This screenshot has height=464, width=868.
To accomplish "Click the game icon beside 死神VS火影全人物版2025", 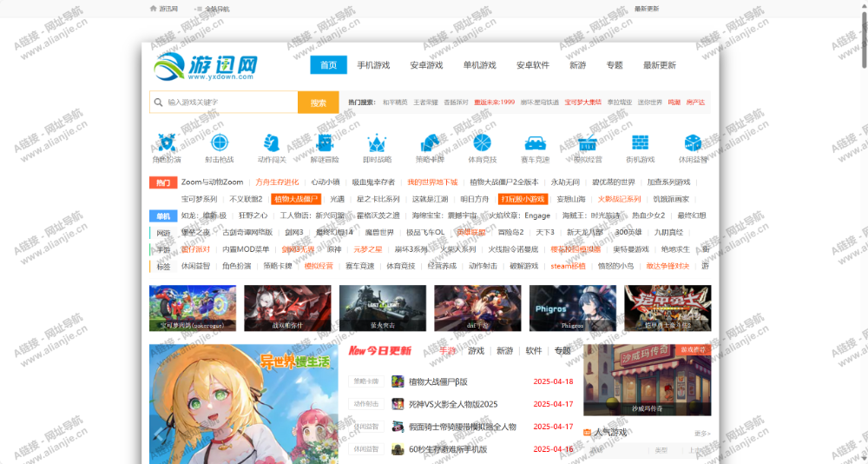I will tap(398, 403).
